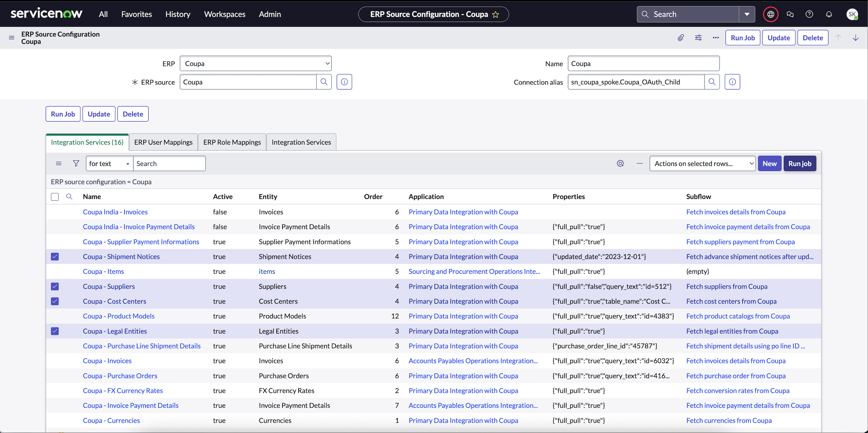Toggle the list filter funnel icon

click(x=76, y=164)
